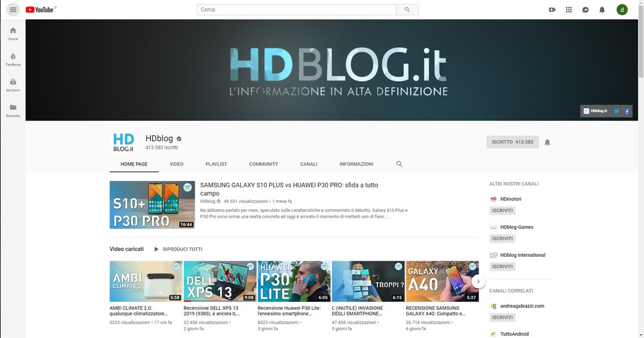The image size is (644, 338).
Task: Open notifications bell in top bar
Action: 602,10
